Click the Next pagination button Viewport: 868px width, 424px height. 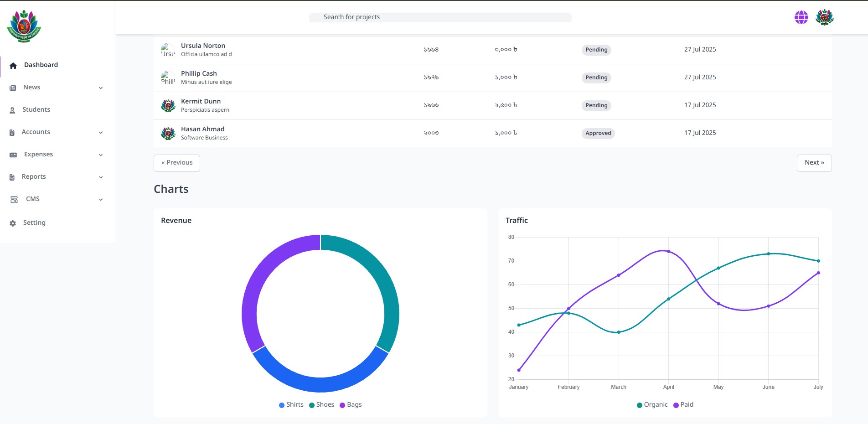point(814,163)
